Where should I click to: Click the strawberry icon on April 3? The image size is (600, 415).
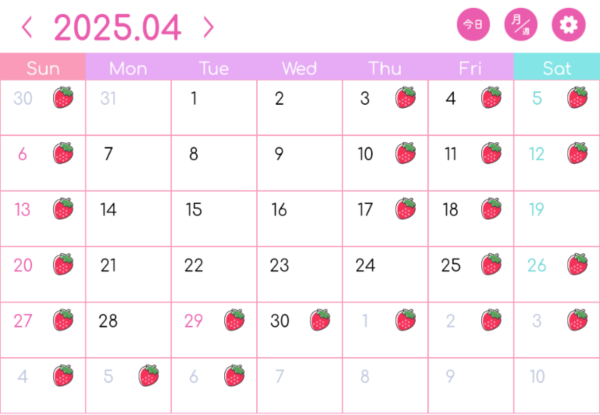coord(406,98)
